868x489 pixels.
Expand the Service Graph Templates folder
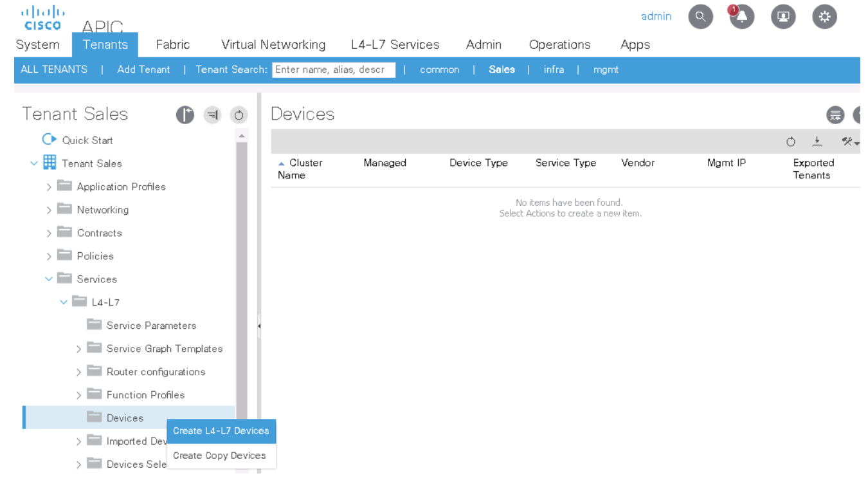(x=79, y=349)
